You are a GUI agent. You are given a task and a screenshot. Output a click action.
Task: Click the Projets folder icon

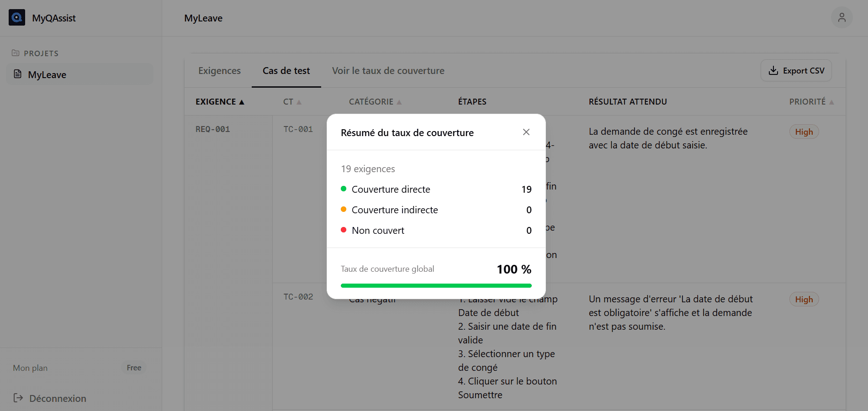16,53
